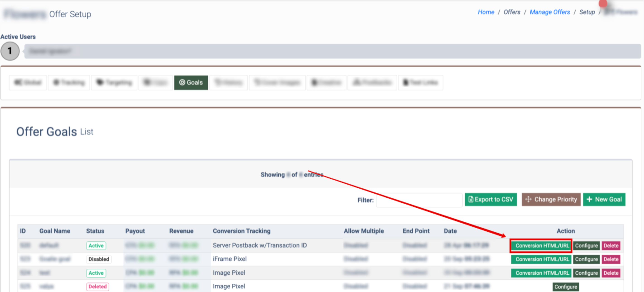
Task: Click the Export to CSV button
Action: click(490, 199)
